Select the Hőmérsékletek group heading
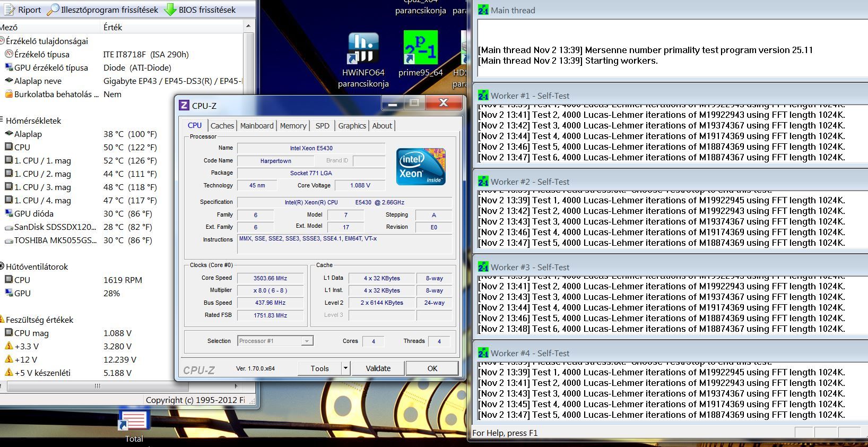This screenshot has height=447, width=868. pyautogui.click(x=33, y=121)
